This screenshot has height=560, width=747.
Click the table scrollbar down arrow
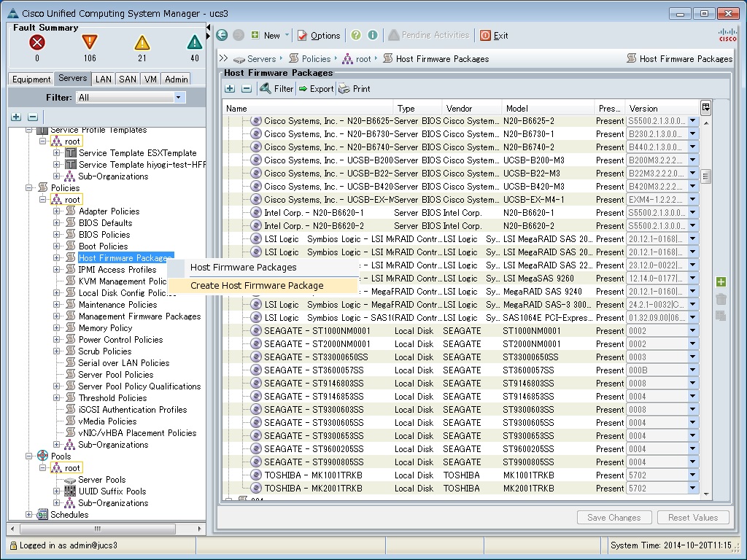click(x=705, y=494)
